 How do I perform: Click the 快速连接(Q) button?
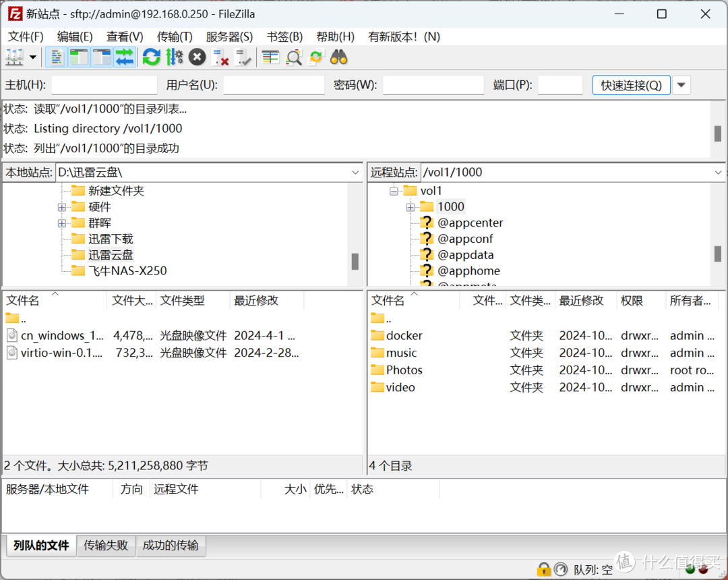(631, 85)
